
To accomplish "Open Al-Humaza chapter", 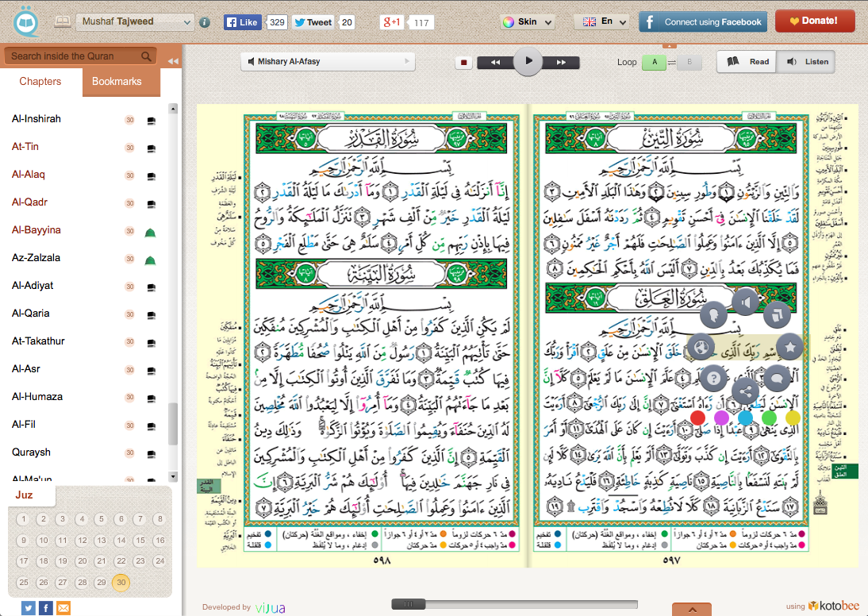I will tap(37, 397).
